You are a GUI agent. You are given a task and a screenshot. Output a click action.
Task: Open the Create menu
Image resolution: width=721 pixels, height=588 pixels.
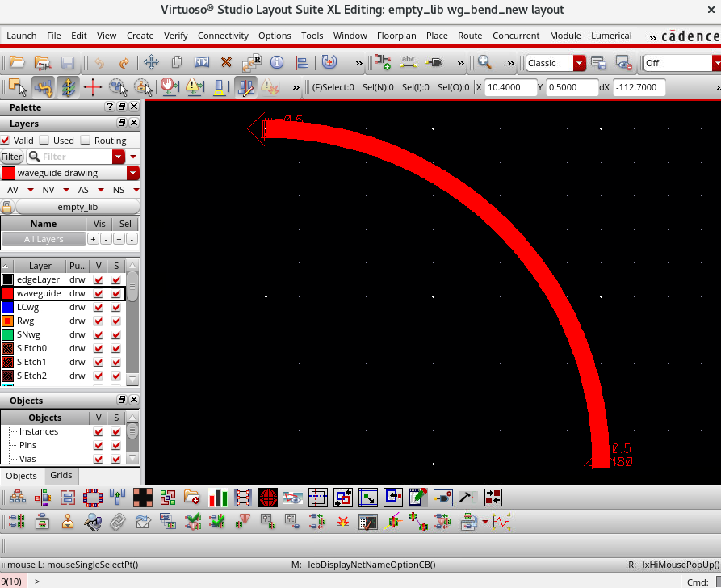pos(140,36)
